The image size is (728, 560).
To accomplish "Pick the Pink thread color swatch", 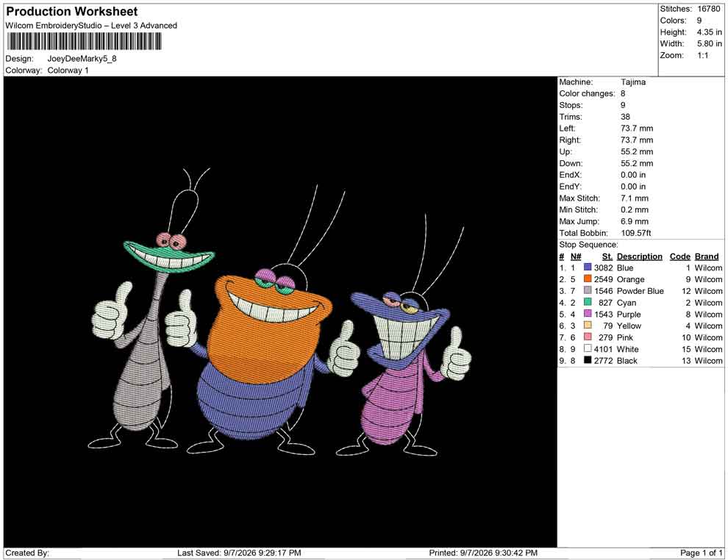I will (x=588, y=337).
